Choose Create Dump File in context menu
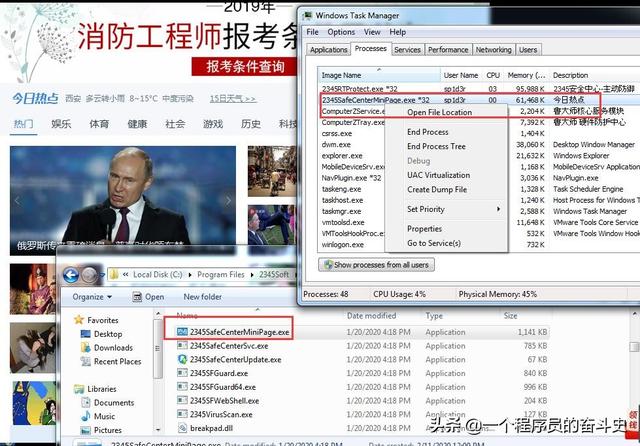Viewport: 640px width, 446px height. point(447,189)
